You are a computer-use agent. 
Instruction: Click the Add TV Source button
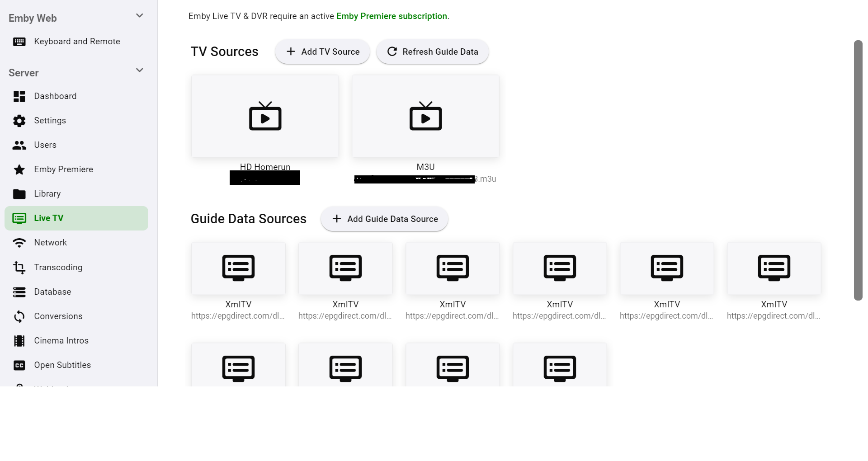pyautogui.click(x=322, y=52)
